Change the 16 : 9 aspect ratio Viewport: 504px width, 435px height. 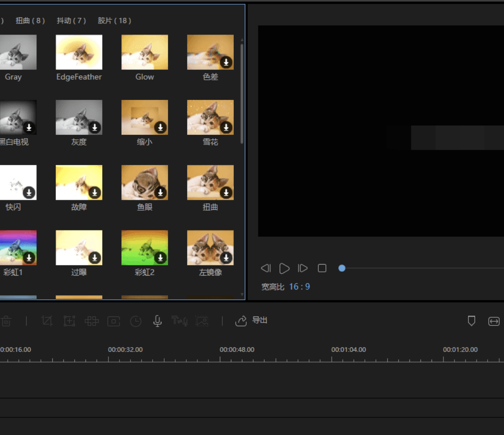[x=299, y=287]
